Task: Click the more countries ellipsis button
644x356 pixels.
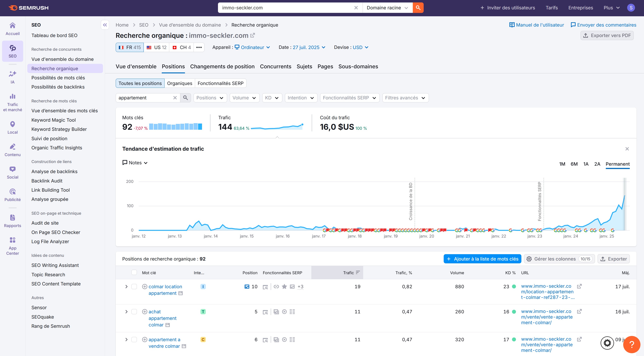Action: coord(199,47)
